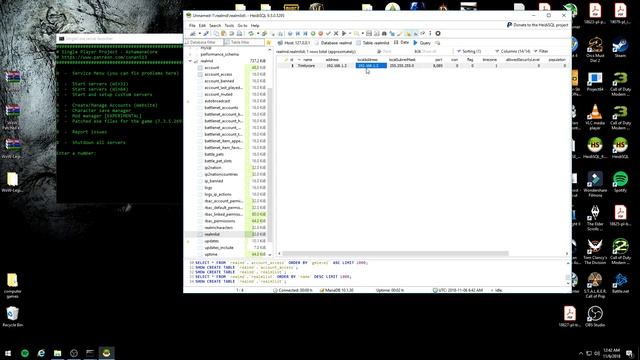This screenshot has width=640, height=360.
Task: Switch to the Data tab
Action: click(401, 42)
